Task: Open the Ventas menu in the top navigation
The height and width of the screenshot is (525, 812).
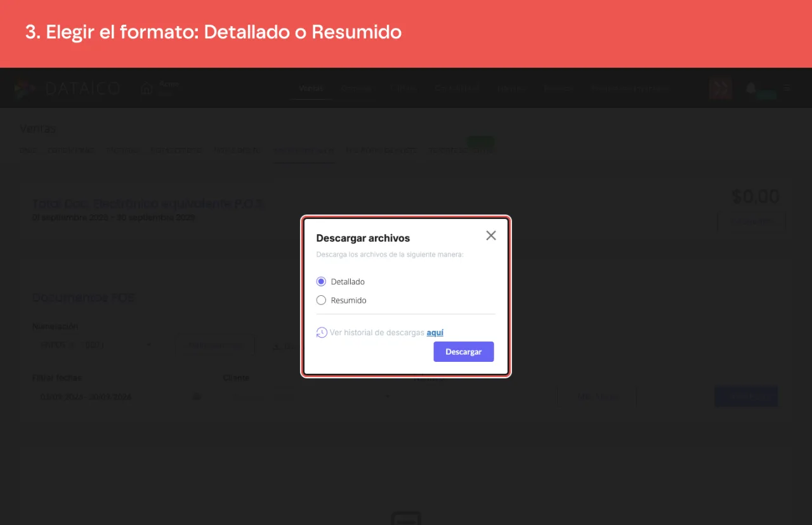Action: click(x=311, y=88)
